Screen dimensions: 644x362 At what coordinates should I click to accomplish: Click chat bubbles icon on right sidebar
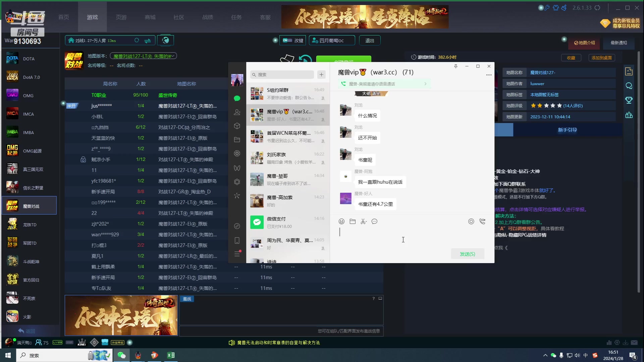click(x=629, y=86)
